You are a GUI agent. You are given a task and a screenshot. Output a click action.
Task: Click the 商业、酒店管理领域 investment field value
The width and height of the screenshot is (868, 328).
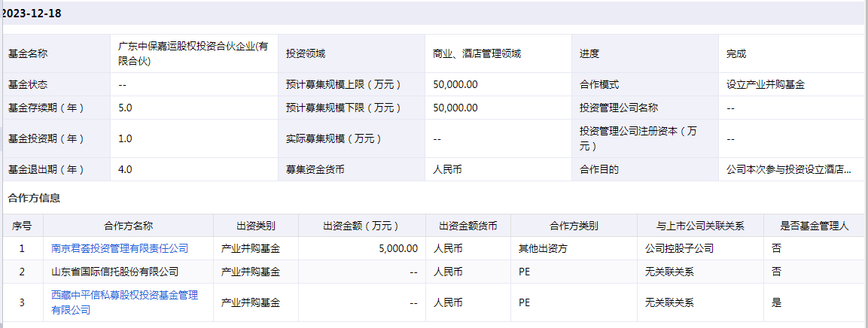(477, 53)
